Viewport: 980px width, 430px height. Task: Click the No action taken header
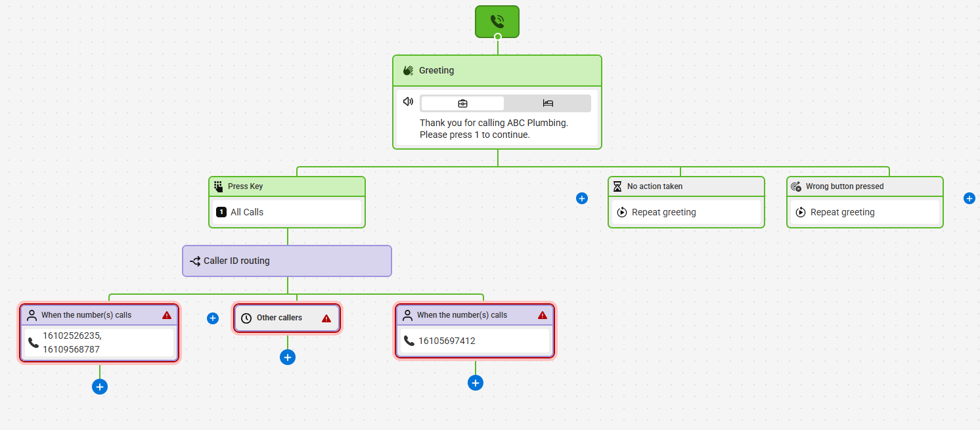(x=686, y=186)
